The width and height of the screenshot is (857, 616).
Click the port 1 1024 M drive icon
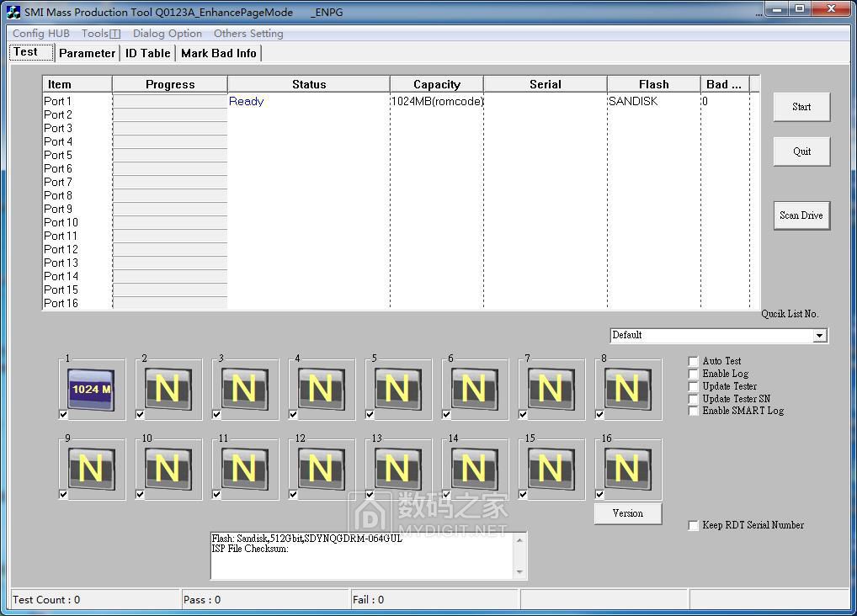coord(91,389)
